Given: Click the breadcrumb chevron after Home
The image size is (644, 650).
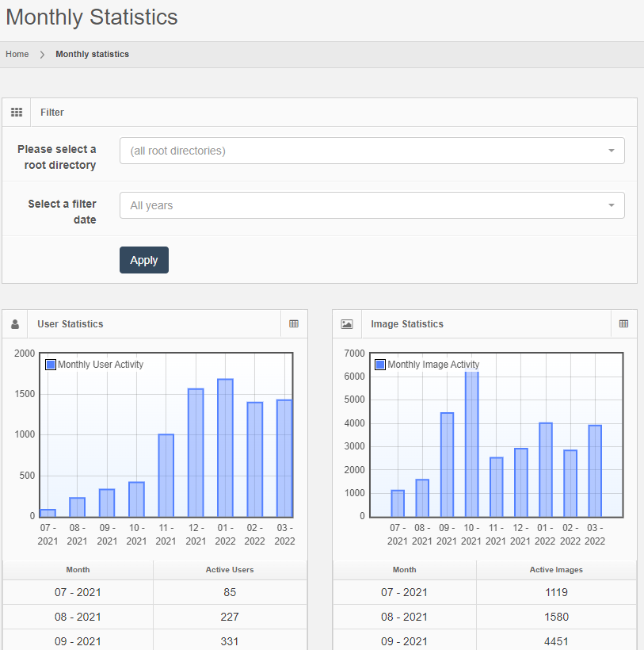Looking at the screenshot, I should (x=42, y=55).
